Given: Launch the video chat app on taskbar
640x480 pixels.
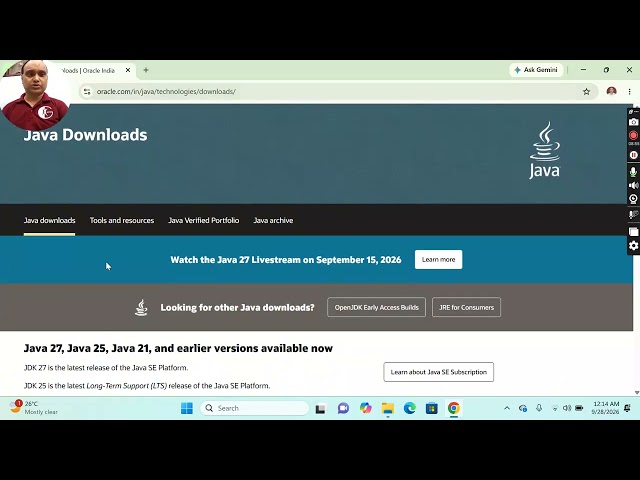Looking at the screenshot, I should (x=343, y=408).
